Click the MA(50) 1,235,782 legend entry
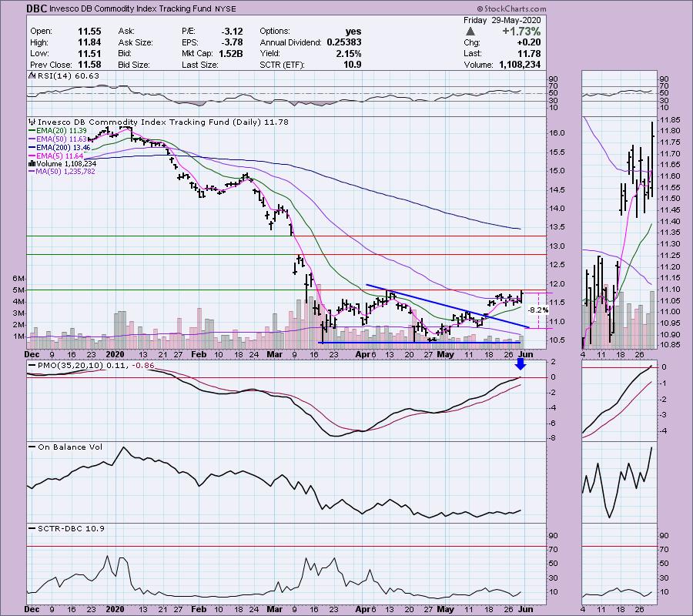This screenshot has height=616, width=693. 66,172
